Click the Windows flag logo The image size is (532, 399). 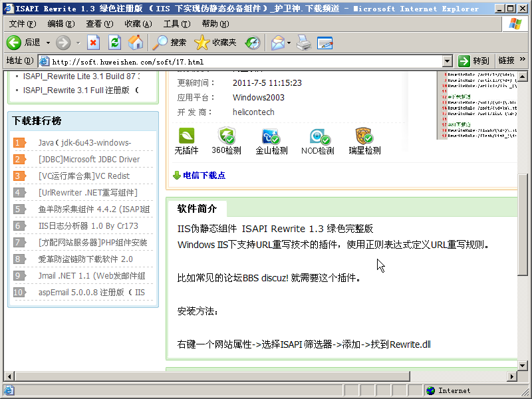point(515,24)
